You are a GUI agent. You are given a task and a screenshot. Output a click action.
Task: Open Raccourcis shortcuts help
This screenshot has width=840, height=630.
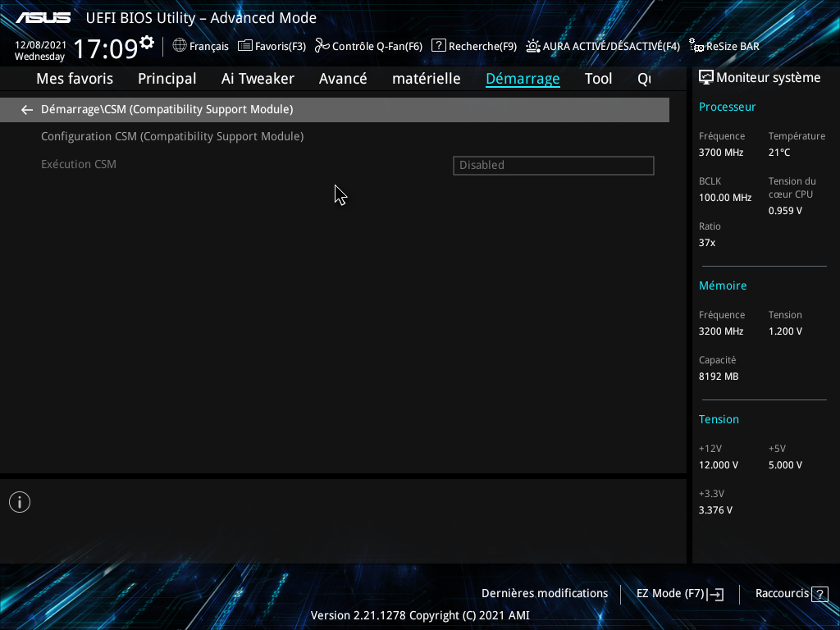click(x=782, y=594)
